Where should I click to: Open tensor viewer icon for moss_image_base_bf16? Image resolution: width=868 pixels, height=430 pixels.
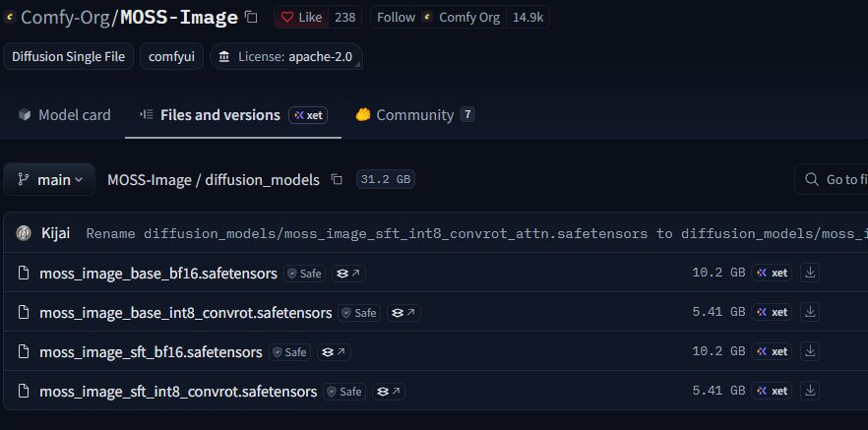(348, 274)
